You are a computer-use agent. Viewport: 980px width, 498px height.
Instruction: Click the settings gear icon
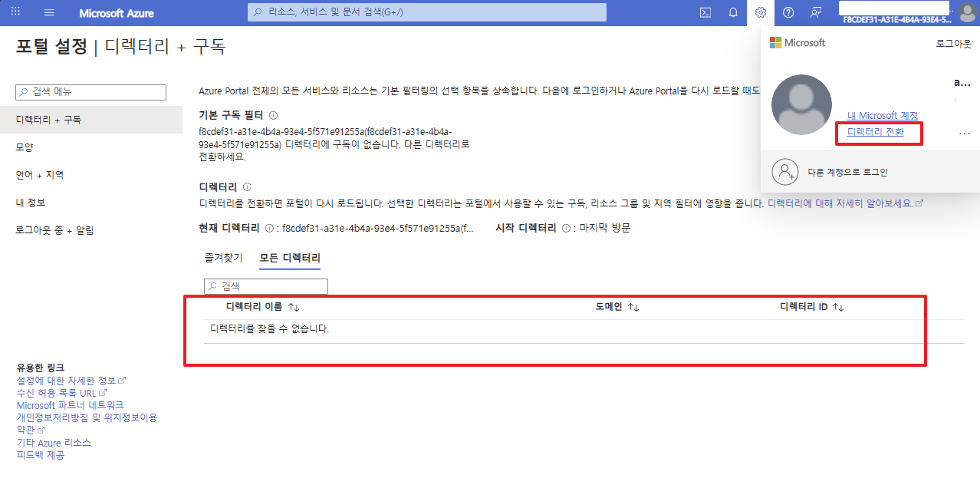(x=761, y=12)
